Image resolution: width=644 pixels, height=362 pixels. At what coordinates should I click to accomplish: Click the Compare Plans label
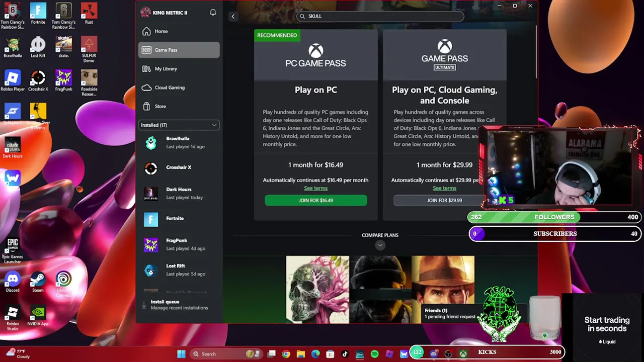pyautogui.click(x=380, y=235)
